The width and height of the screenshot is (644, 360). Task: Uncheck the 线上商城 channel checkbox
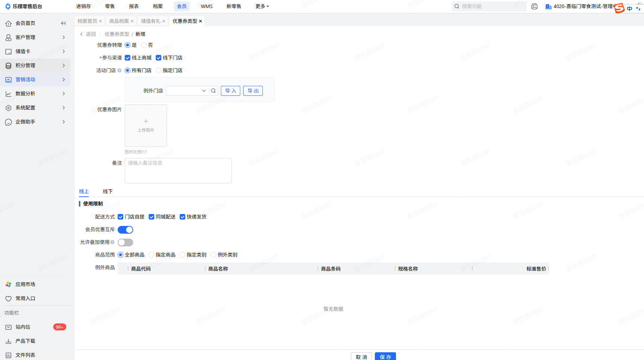(x=128, y=58)
